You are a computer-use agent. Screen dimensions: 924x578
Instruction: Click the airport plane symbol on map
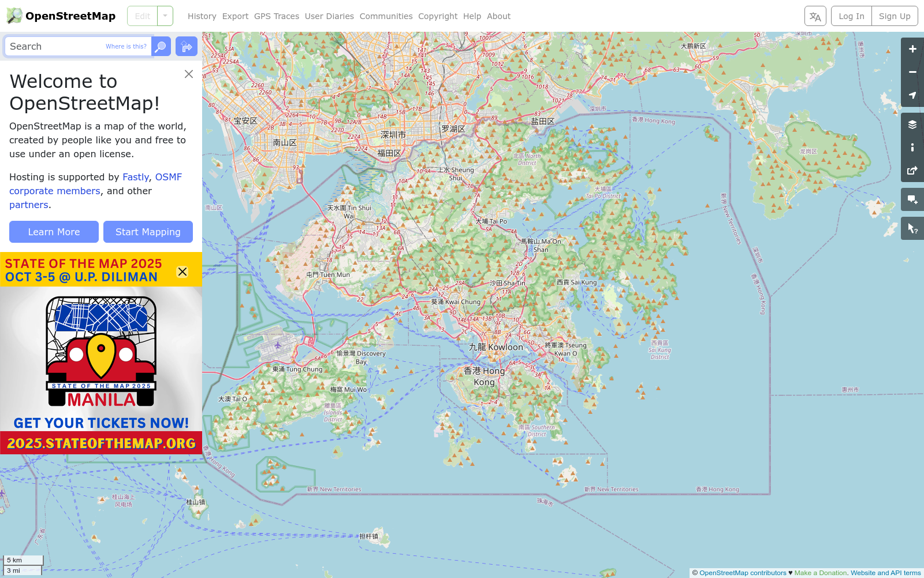coord(278,345)
